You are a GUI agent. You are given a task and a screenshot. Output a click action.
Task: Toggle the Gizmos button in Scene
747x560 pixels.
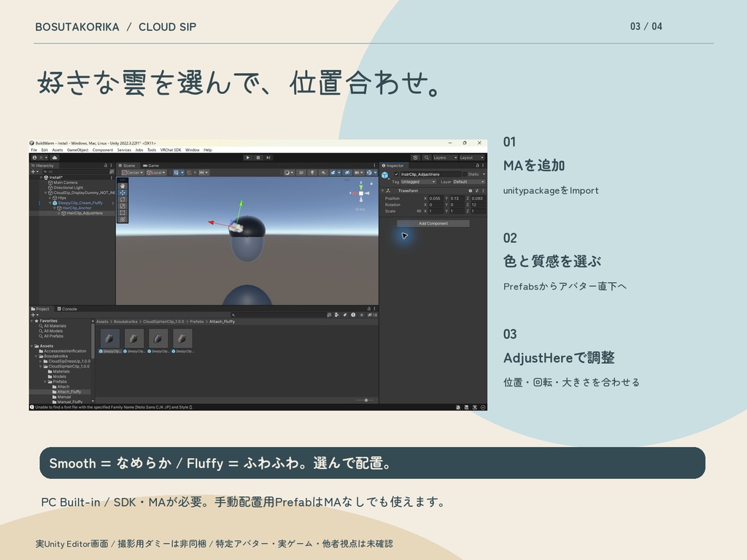(x=371, y=172)
